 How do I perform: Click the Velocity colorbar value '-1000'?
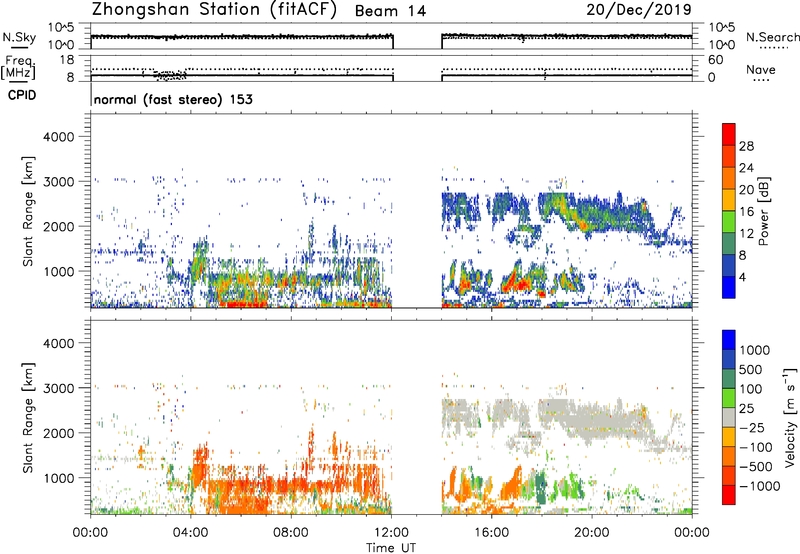click(760, 486)
